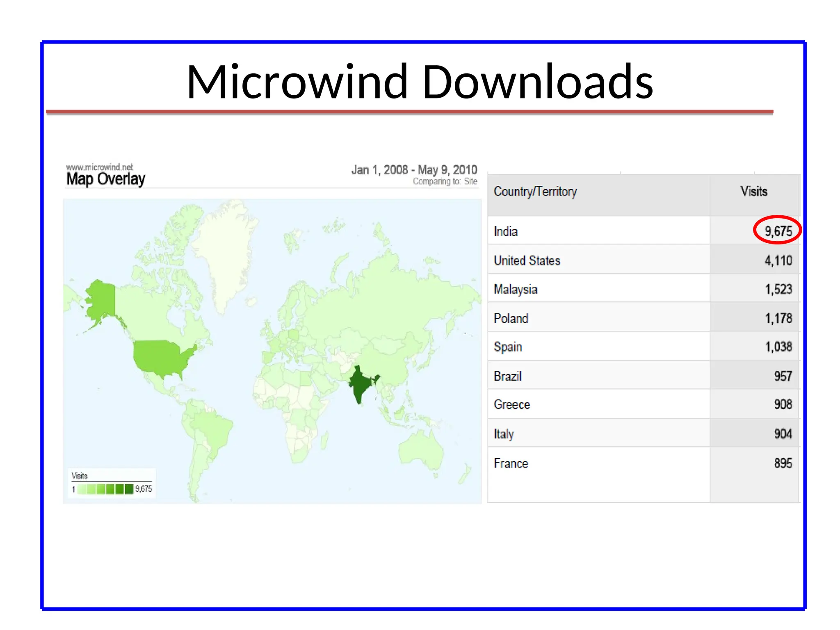Click the Map Overlay heading
This screenshot has width=840, height=630.
(106, 179)
